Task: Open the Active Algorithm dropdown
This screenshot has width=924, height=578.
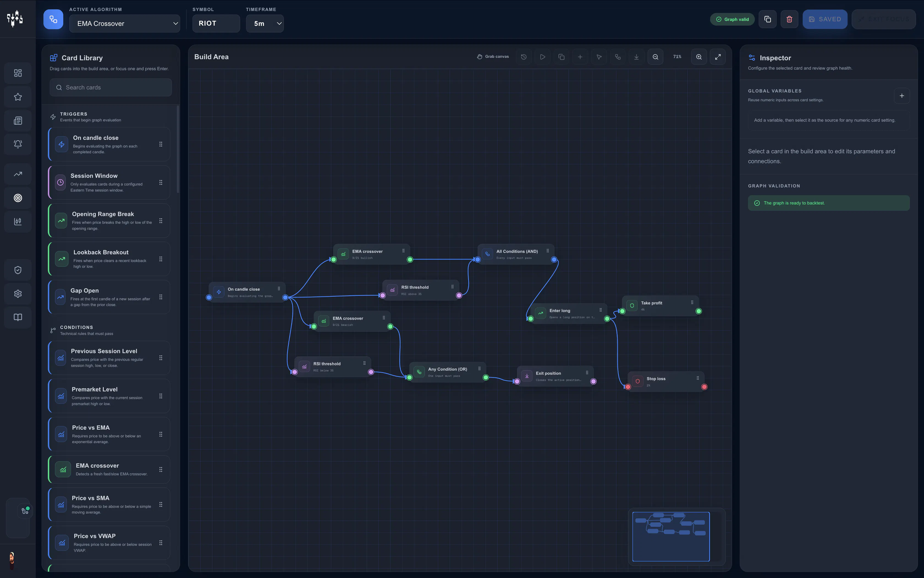Action: (125, 24)
